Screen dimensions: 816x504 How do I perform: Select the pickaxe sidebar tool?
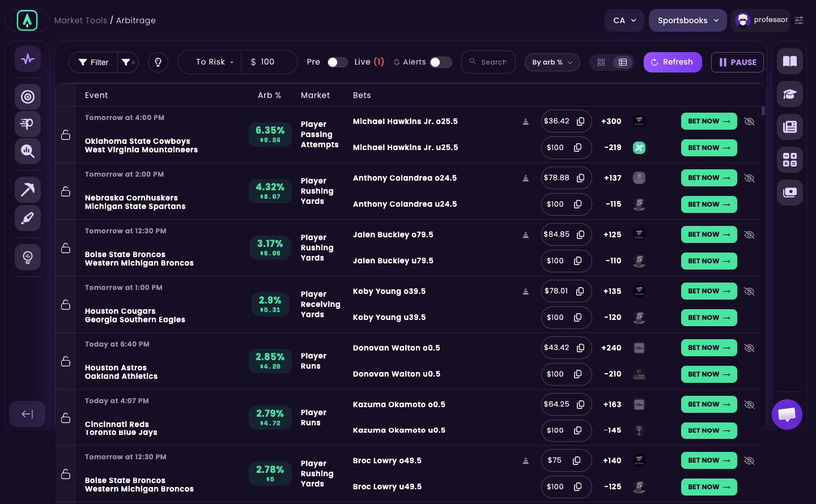click(28, 190)
